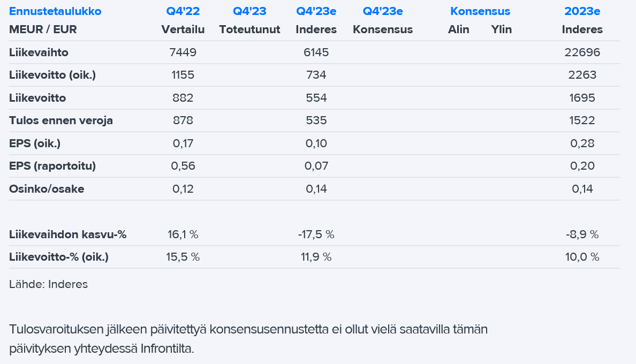Click the Alin column subheader
This screenshot has width=636, height=364.
click(458, 29)
